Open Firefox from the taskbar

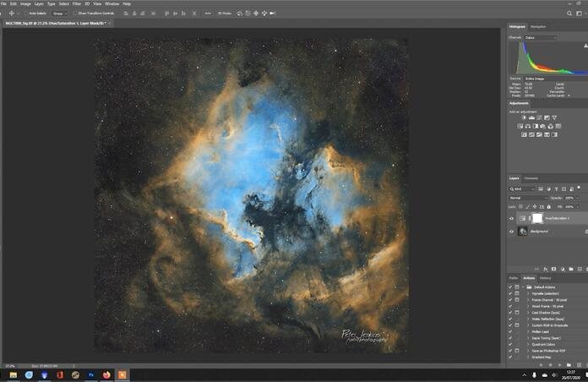click(106, 375)
